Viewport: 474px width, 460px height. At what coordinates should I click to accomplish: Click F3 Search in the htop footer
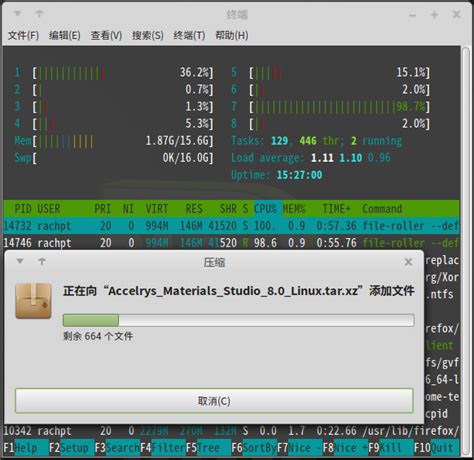(x=117, y=448)
